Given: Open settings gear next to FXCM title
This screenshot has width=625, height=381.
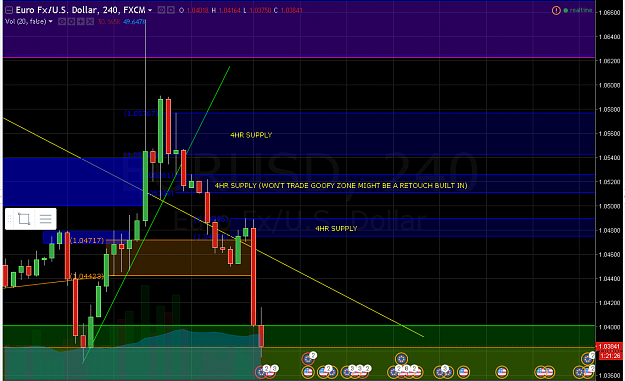Looking at the screenshot, I should tap(171, 10).
